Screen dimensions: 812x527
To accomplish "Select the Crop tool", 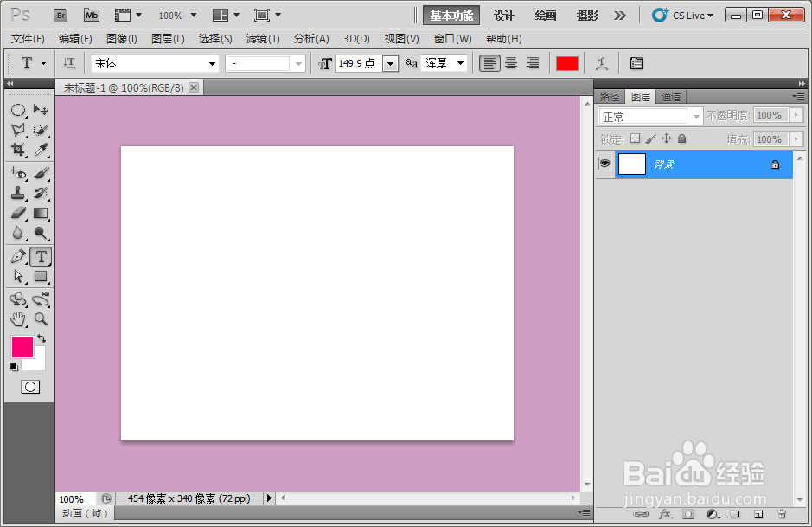I will tap(18, 150).
